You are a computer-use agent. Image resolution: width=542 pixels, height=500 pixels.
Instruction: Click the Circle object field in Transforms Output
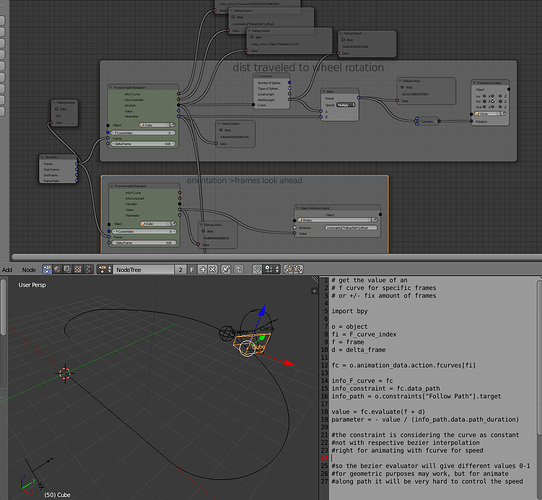(487, 113)
